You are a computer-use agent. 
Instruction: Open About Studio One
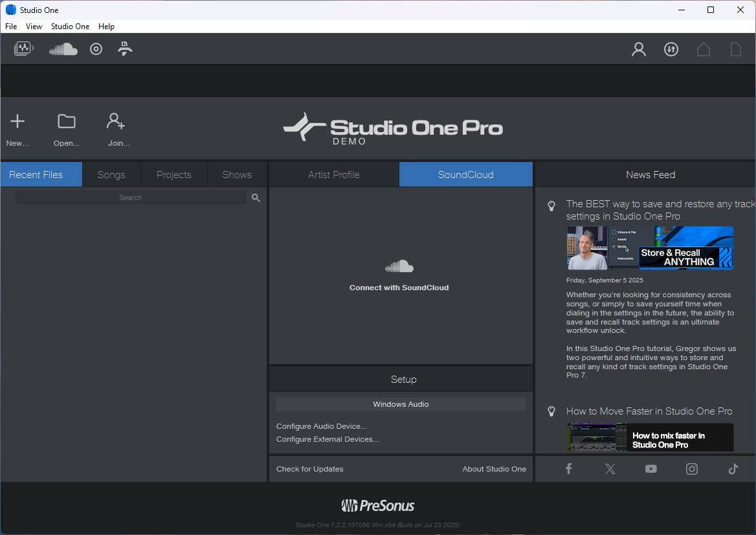click(x=495, y=469)
